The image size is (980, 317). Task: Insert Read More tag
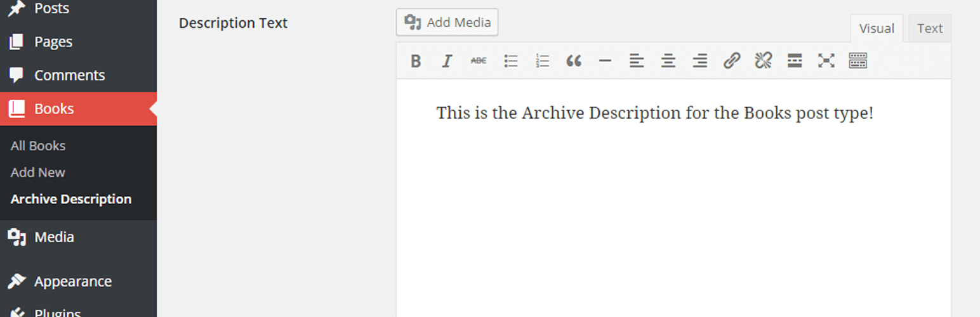794,61
